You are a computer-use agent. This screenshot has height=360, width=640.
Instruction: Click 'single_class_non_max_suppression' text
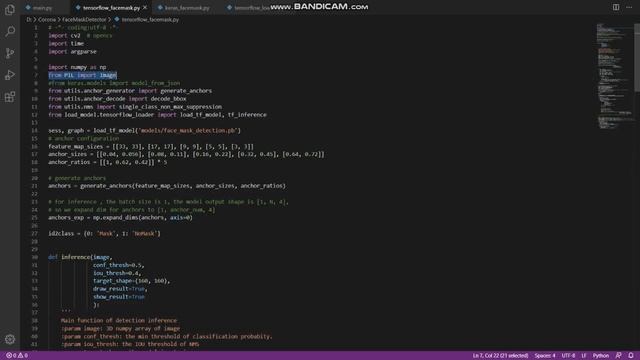(x=170, y=107)
